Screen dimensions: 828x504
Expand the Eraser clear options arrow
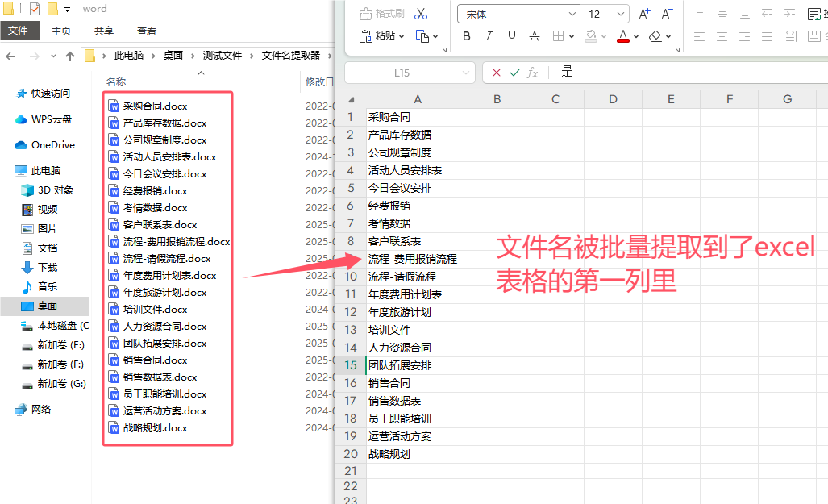click(668, 36)
